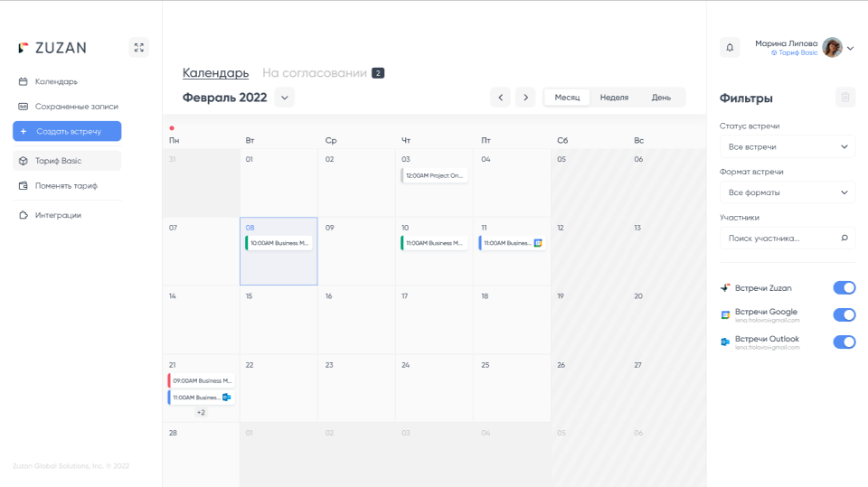Click the calendar icon beside Календарь
Image resolution: width=868 pixels, height=487 pixels.
23,81
